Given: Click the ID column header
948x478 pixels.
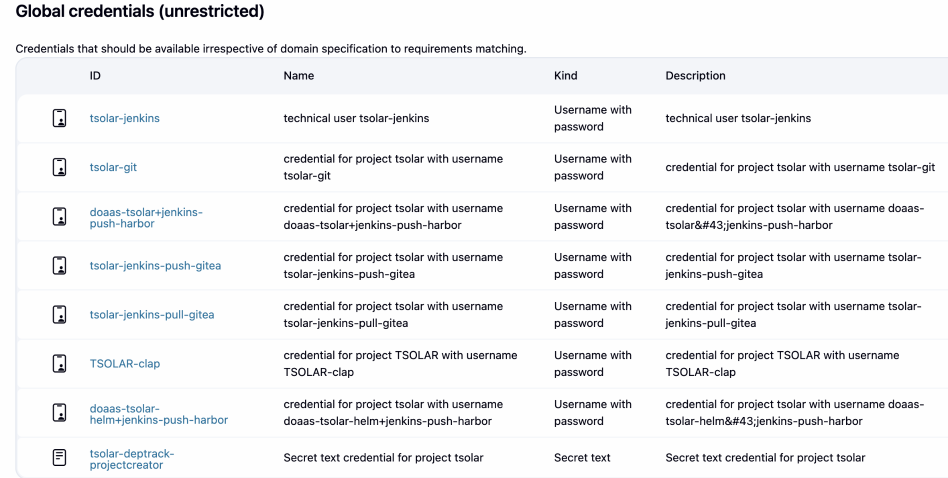Looking at the screenshot, I should pyautogui.click(x=95, y=76).
